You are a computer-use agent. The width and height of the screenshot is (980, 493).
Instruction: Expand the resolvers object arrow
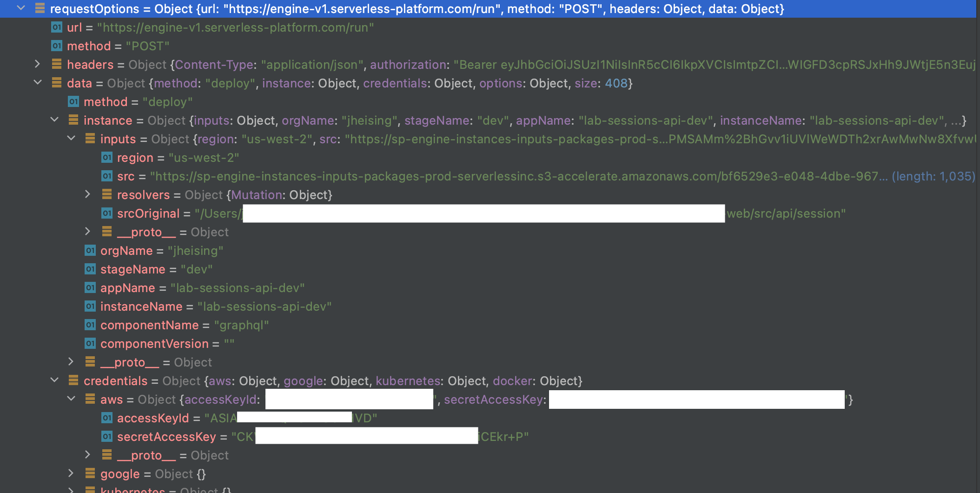[87, 194]
